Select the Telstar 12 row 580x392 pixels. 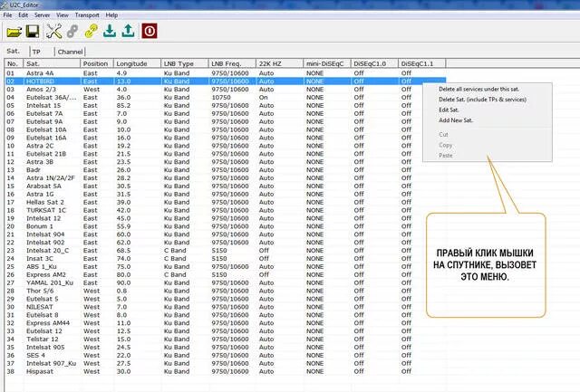coord(225,339)
